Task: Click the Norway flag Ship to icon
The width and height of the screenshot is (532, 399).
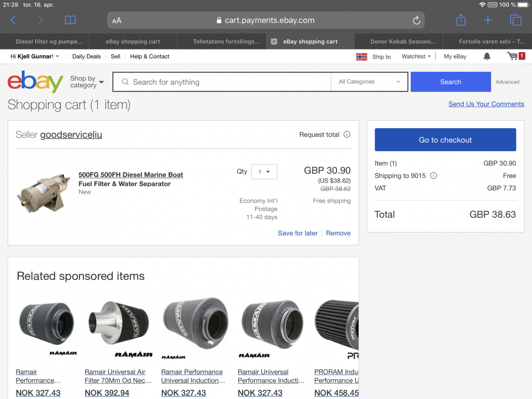Action: click(362, 57)
